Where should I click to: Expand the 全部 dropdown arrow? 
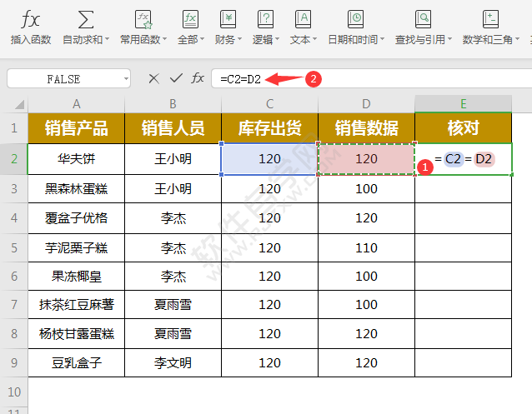(x=203, y=39)
